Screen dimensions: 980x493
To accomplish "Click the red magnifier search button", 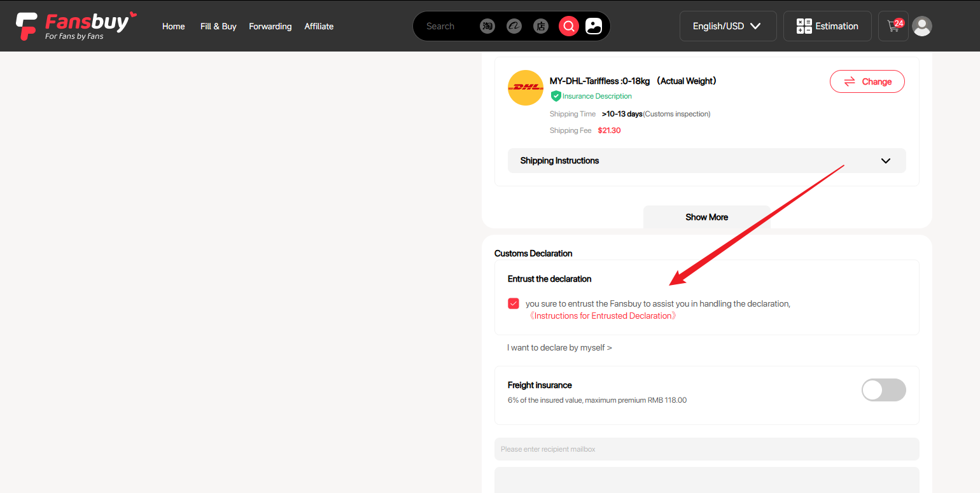I will click(569, 26).
